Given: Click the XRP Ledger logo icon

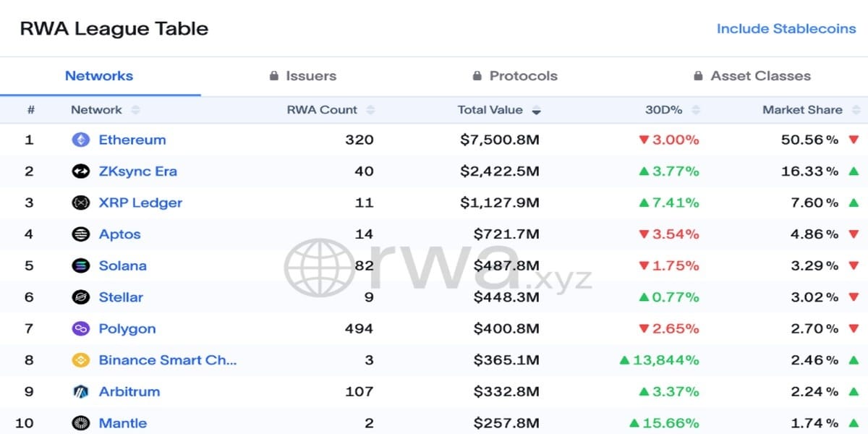Looking at the screenshot, I should [81, 203].
